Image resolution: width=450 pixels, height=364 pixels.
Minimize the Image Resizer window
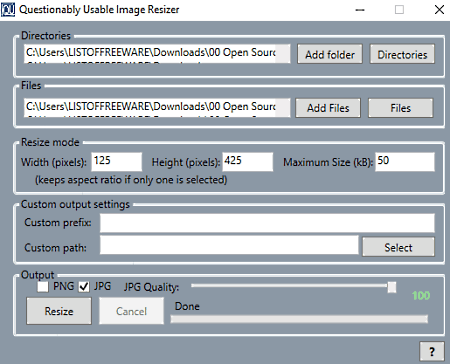360,10
